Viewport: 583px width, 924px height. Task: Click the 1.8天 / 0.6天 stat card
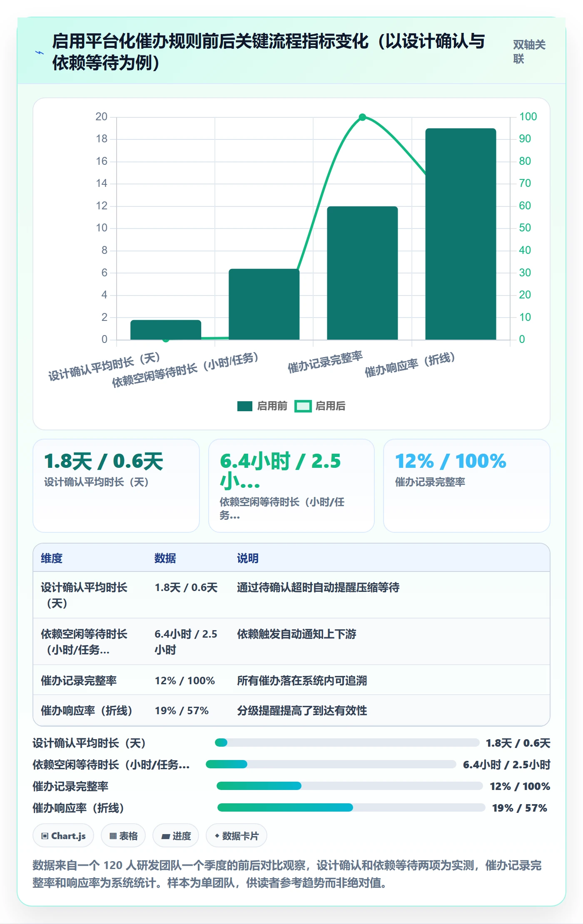[x=116, y=486]
